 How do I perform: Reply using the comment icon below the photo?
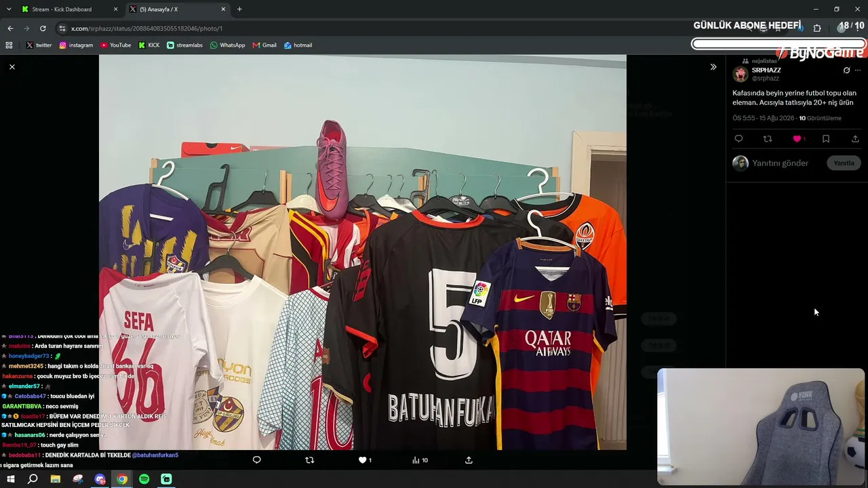256,460
